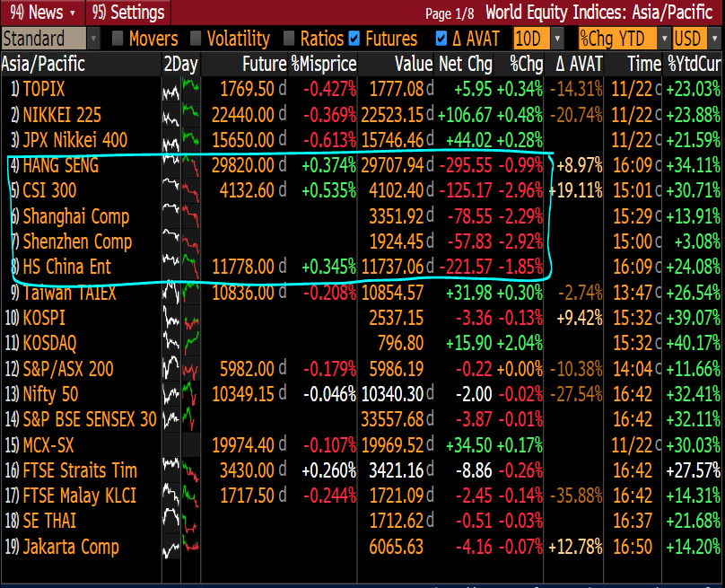Viewport: 725px width, 588px height.
Task: Click FTSE Straits Tim future 3430.00
Action: (248, 470)
